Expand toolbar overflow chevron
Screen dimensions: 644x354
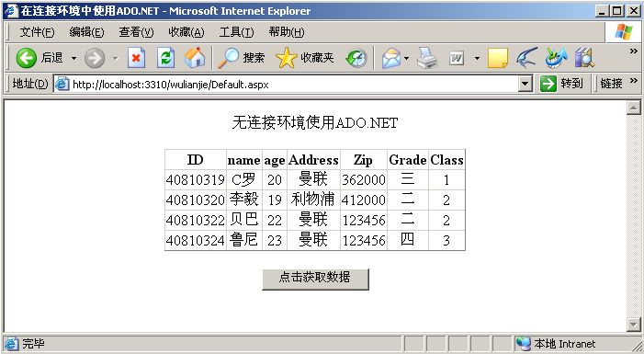[634, 51]
